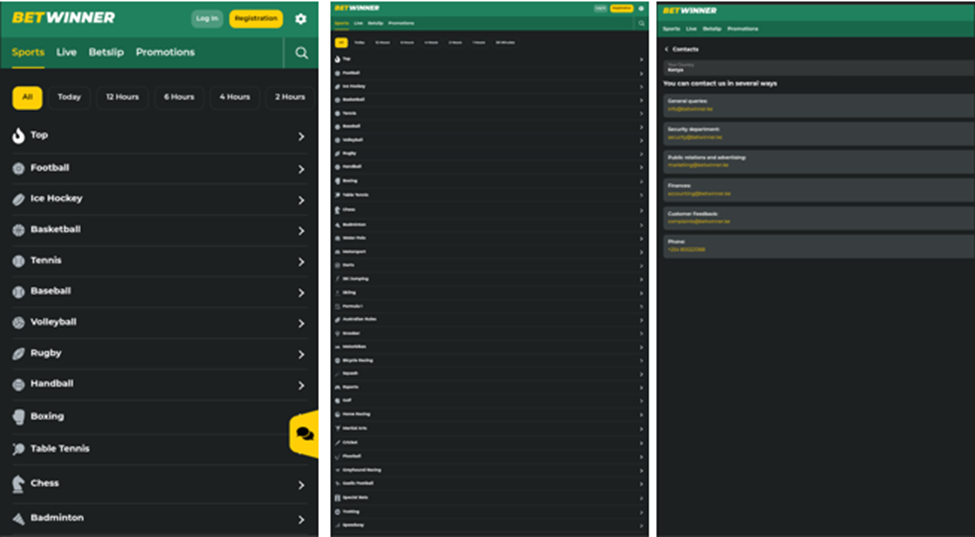Click the General queries email link
The image size is (975, 537).
click(x=690, y=109)
